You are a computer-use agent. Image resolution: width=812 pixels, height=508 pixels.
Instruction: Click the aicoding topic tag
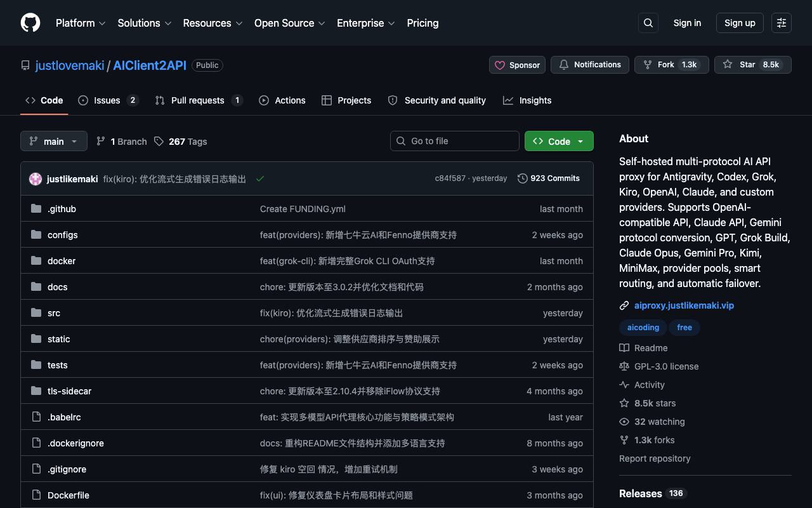pos(643,328)
